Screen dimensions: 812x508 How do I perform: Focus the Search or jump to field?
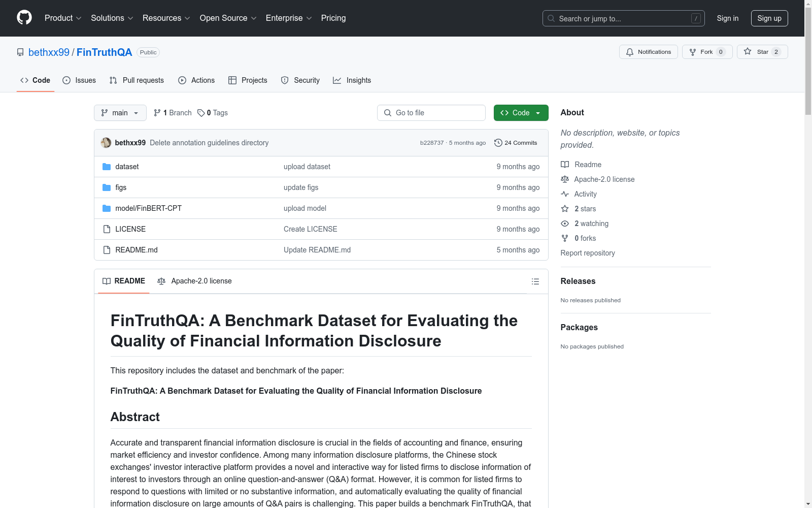click(624, 18)
